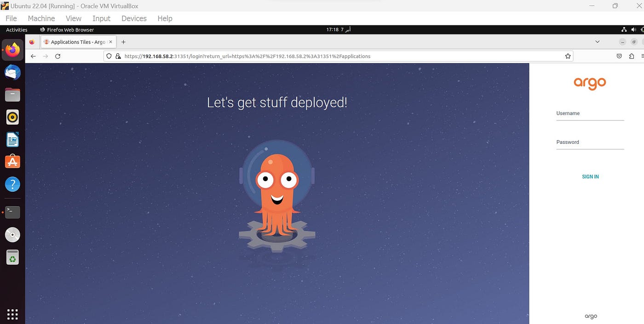Launch Thunderbird mail from the dock
Image resolution: width=644 pixels, height=324 pixels.
click(x=12, y=73)
